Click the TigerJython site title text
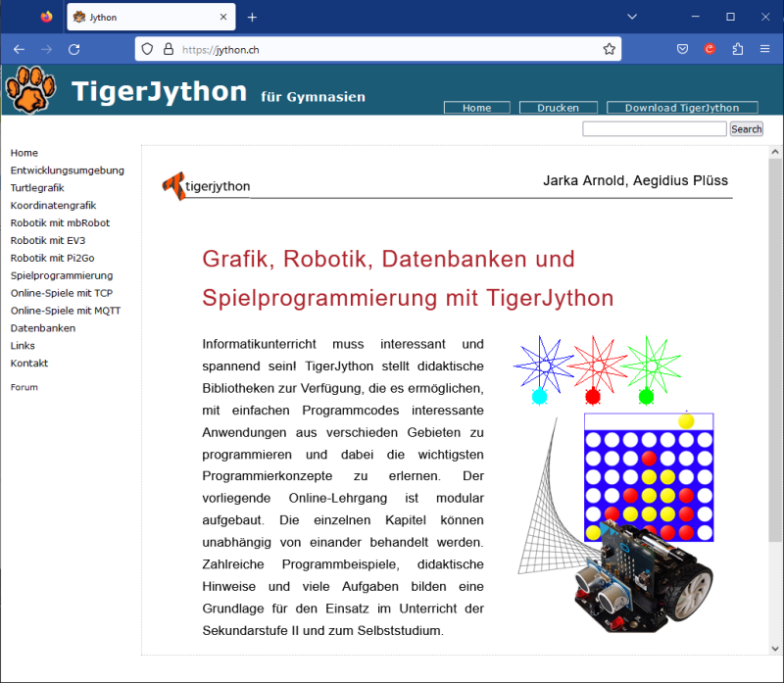 159,91
